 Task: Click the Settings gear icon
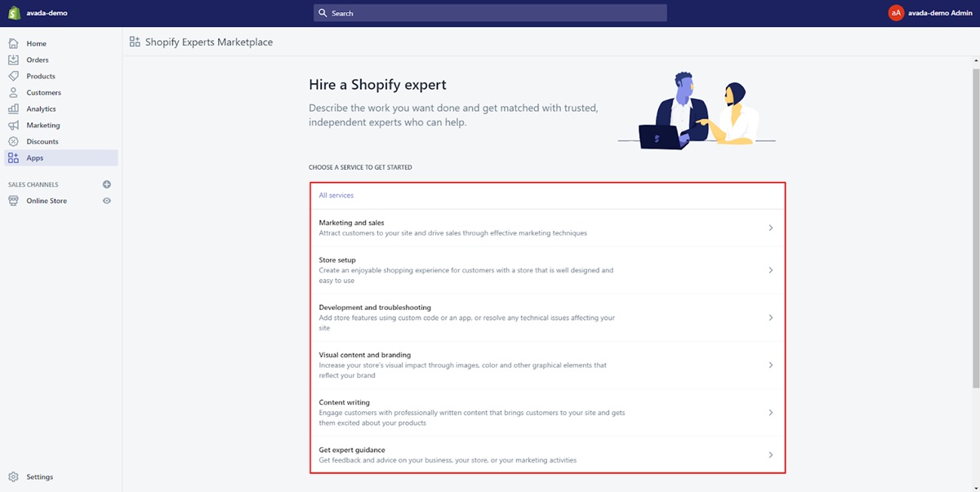tap(13, 476)
